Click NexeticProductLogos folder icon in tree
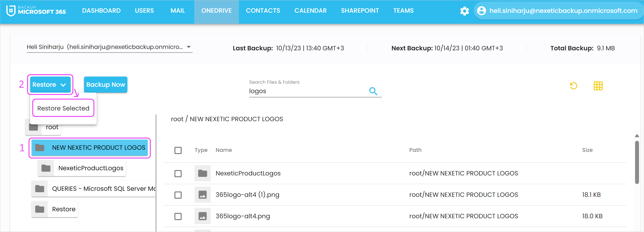This screenshot has height=232, width=644. pyautogui.click(x=46, y=168)
